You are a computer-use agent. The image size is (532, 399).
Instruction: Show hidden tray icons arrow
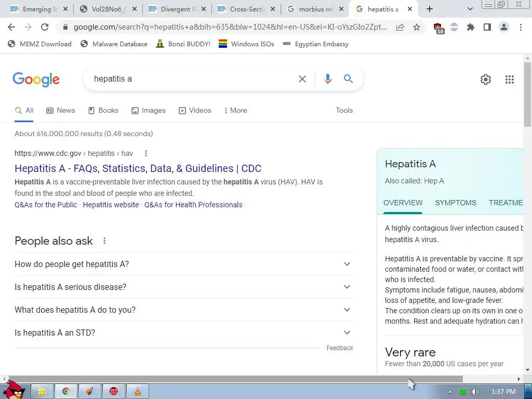[450, 392]
